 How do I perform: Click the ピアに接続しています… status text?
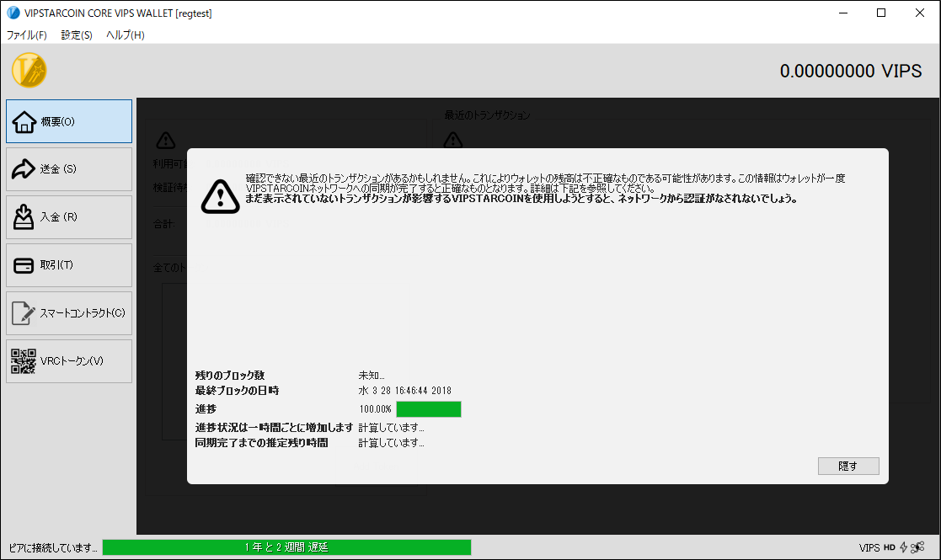(53, 547)
